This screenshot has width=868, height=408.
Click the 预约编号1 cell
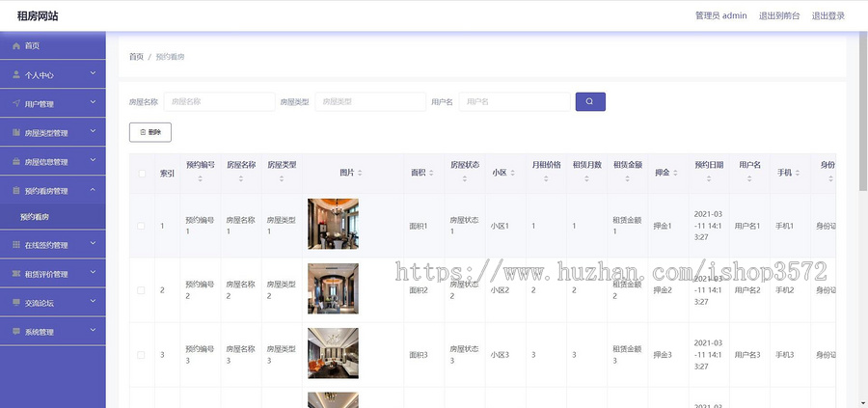(200, 226)
